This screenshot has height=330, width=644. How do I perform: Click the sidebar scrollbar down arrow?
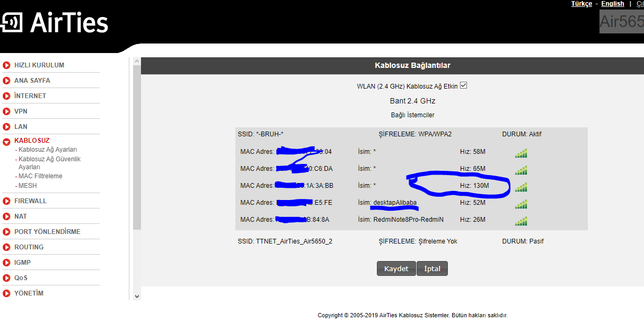coord(137,296)
